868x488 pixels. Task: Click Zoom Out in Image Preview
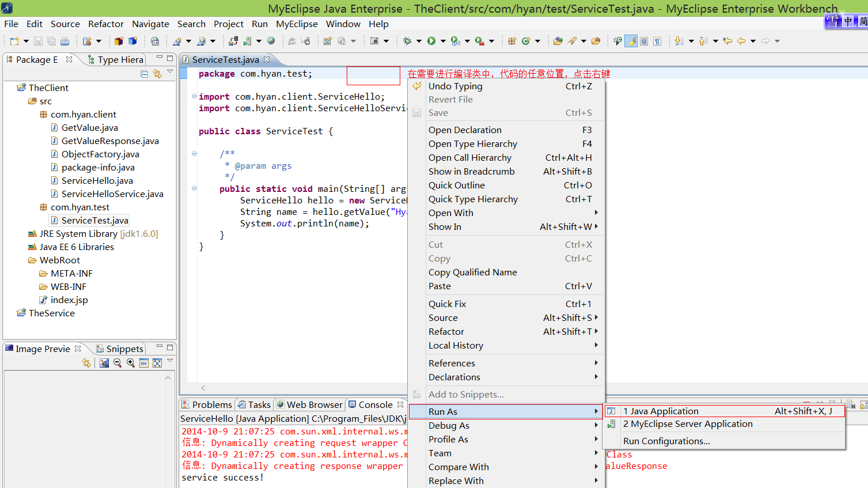[x=117, y=363]
